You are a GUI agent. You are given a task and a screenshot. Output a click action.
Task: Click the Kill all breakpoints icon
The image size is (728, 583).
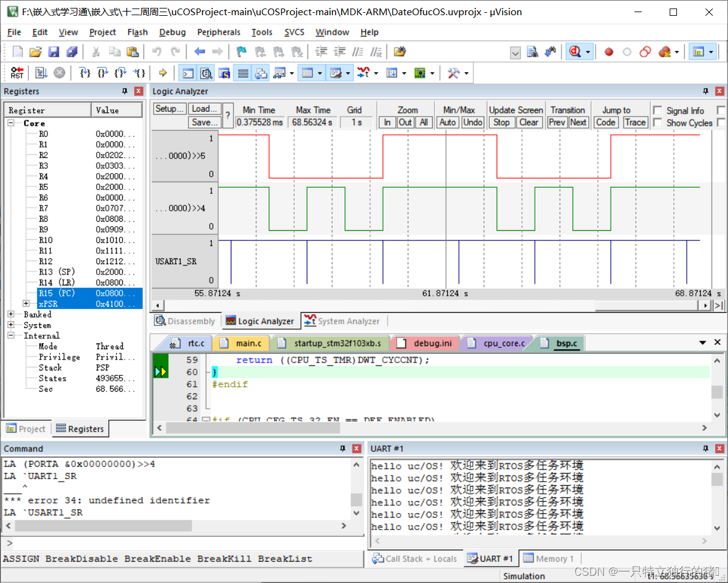click(x=665, y=52)
